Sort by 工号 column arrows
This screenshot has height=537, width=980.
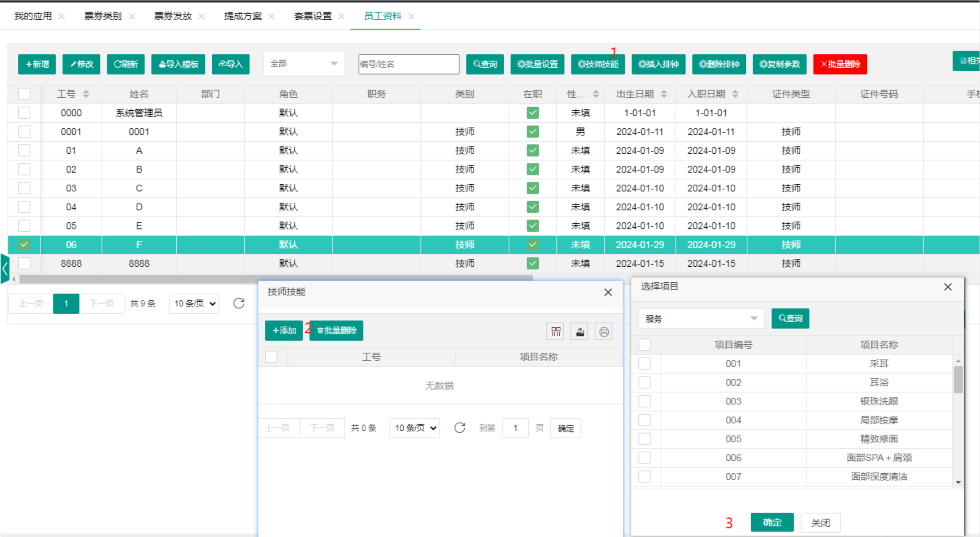pyautogui.click(x=86, y=94)
